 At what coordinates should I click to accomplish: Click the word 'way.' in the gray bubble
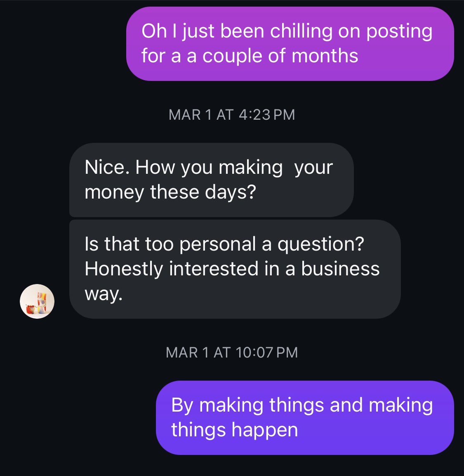point(104,294)
